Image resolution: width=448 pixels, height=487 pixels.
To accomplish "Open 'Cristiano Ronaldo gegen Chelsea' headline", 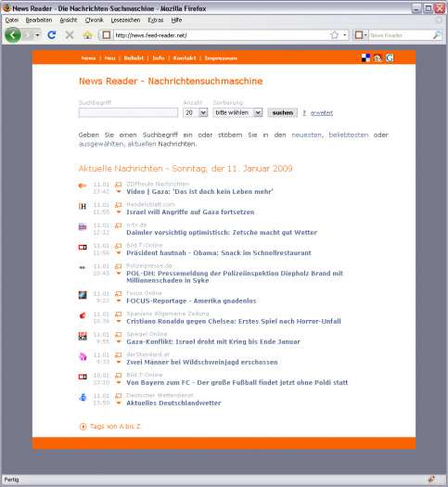I will [234, 321].
